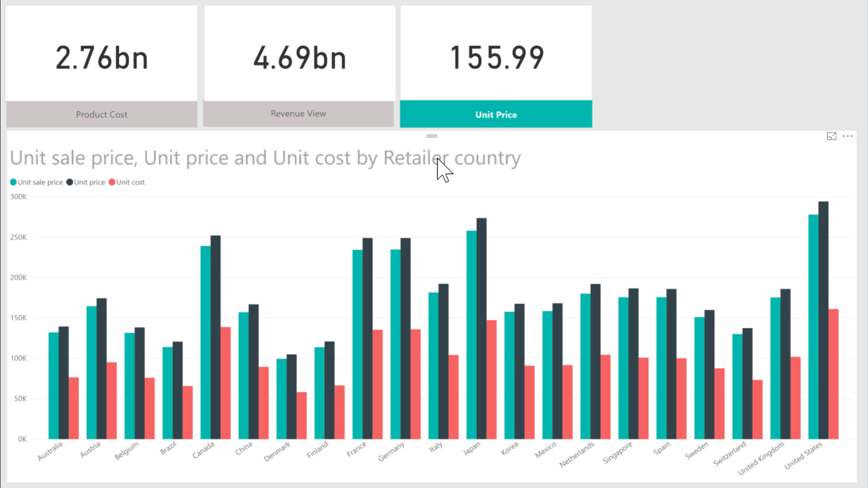Select the Canada unit sale price bar
The width and height of the screenshot is (868, 488).
(205, 343)
